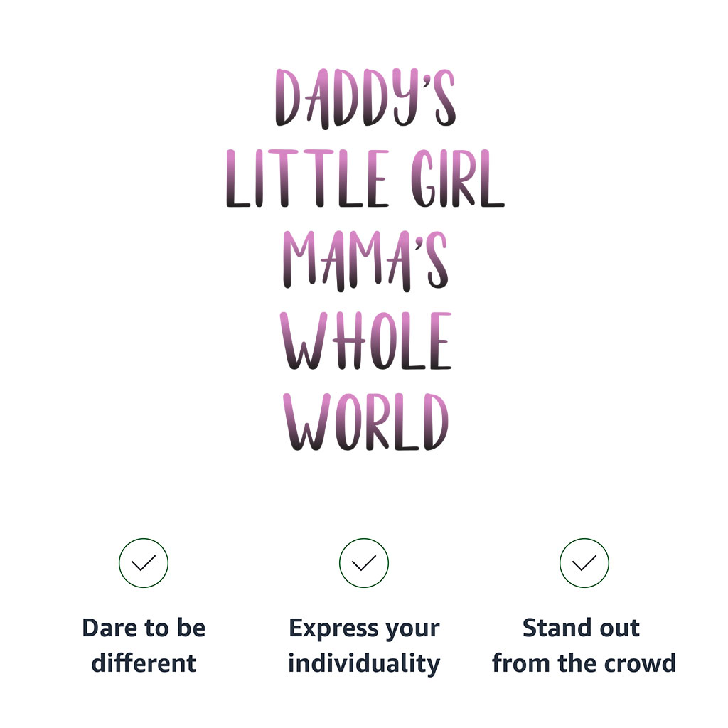This screenshot has height=728, width=728.
Task: Click the word "DADDY'S" in the design
Action: pos(365,98)
